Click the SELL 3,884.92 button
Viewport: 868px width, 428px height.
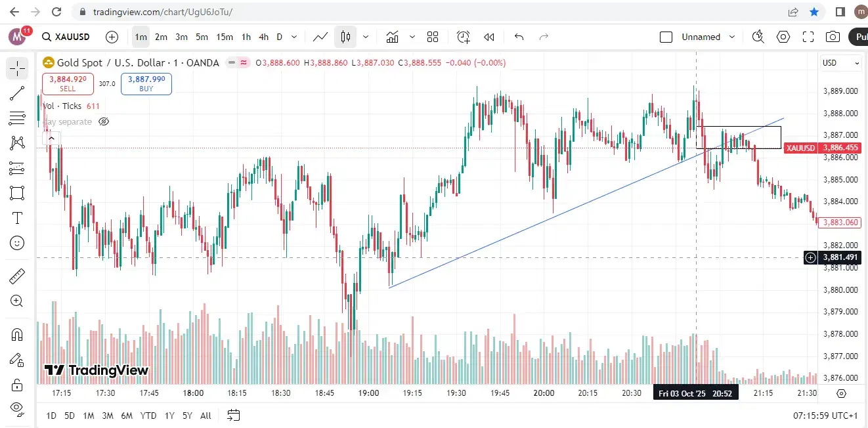tap(68, 83)
